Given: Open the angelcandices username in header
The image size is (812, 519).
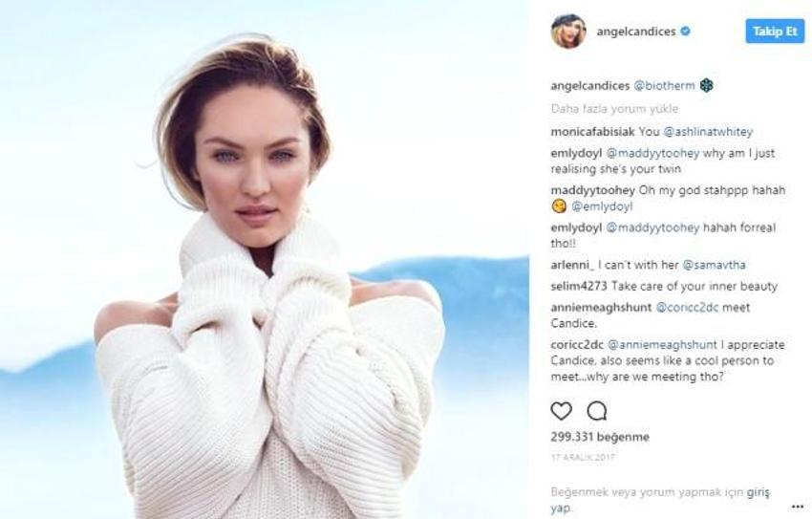Looking at the screenshot, I should click(x=636, y=32).
